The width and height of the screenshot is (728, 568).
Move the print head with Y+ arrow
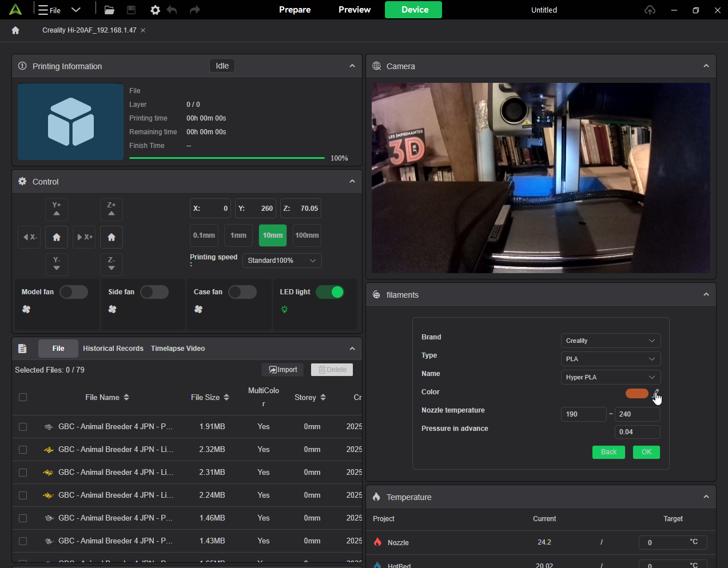click(x=57, y=209)
